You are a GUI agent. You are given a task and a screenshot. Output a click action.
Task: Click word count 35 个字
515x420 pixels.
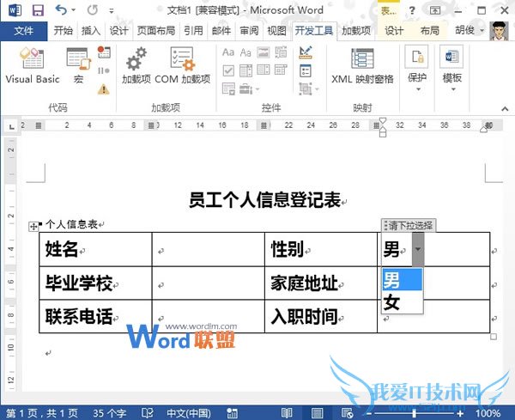click(x=109, y=413)
